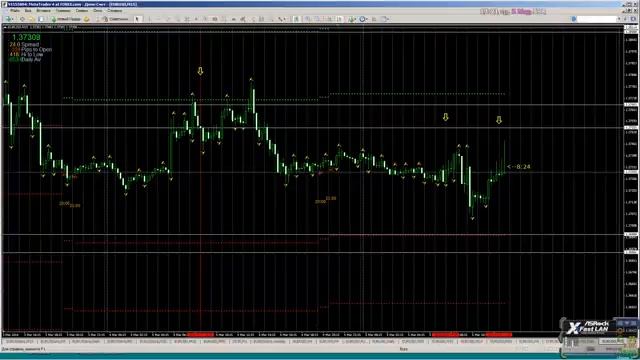Click the yellow MetaEditor icon

coord(87,19)
